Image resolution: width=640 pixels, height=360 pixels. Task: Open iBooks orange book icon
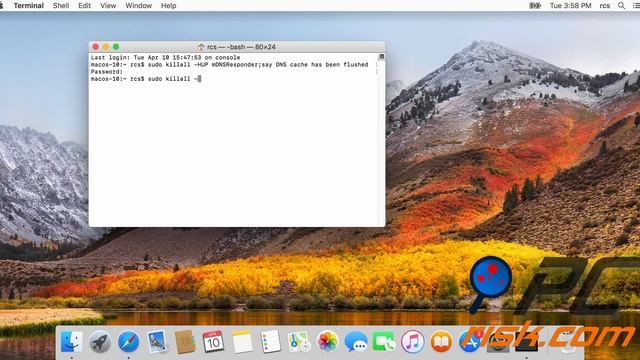click(x=441, y=342)
